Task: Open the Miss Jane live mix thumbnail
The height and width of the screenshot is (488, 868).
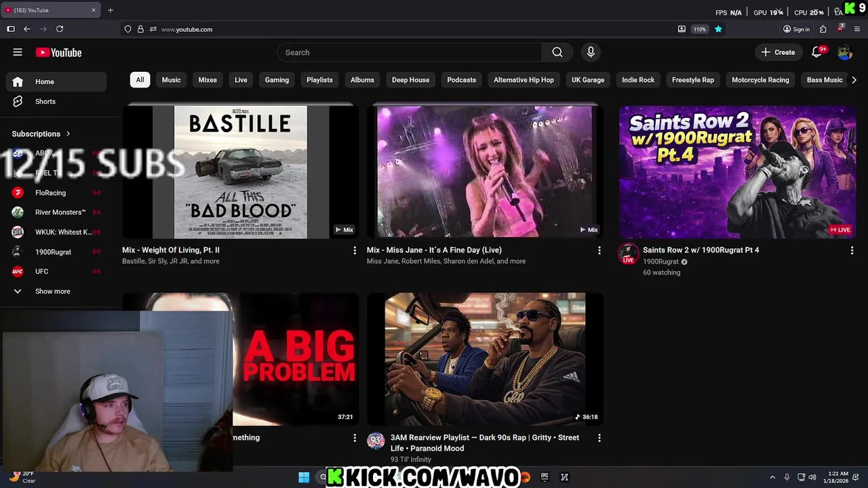Action: pos(485,172)
